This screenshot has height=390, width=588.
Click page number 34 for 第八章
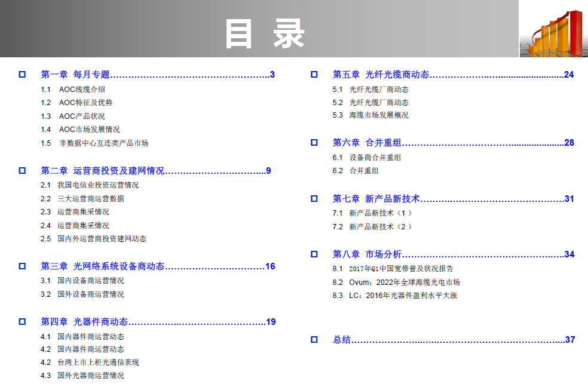(x=569, y=254)
